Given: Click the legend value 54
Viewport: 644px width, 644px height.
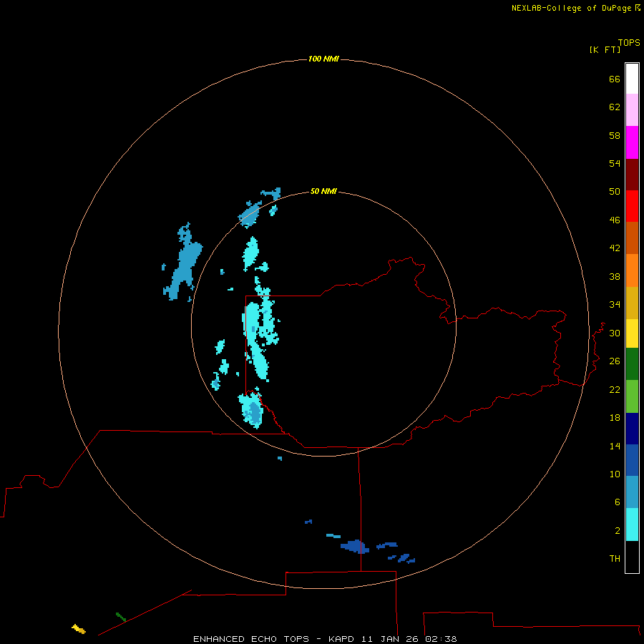Looking at the screenshot, I should tap(615, 163).
